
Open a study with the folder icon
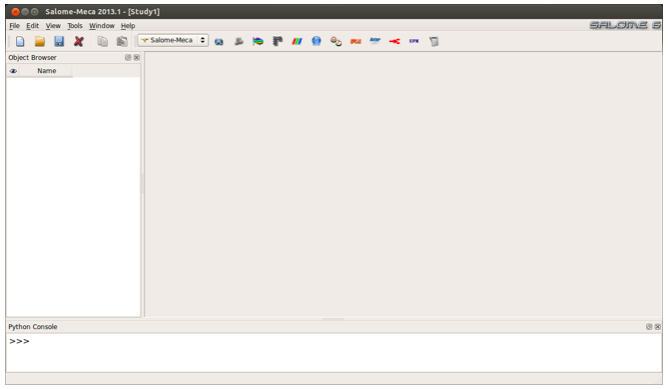(x=40, y=41)
